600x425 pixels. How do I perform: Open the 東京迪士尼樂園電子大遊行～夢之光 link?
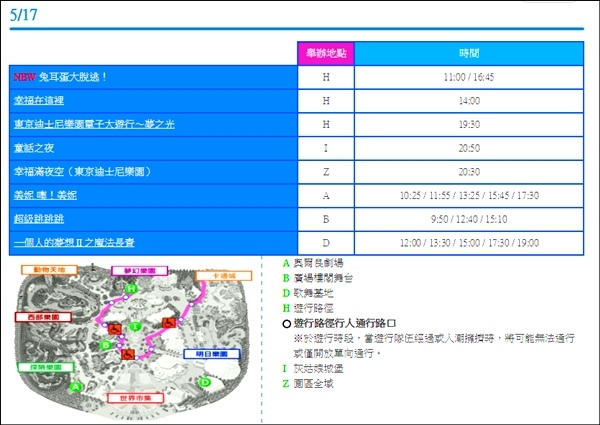coord(94,124)
